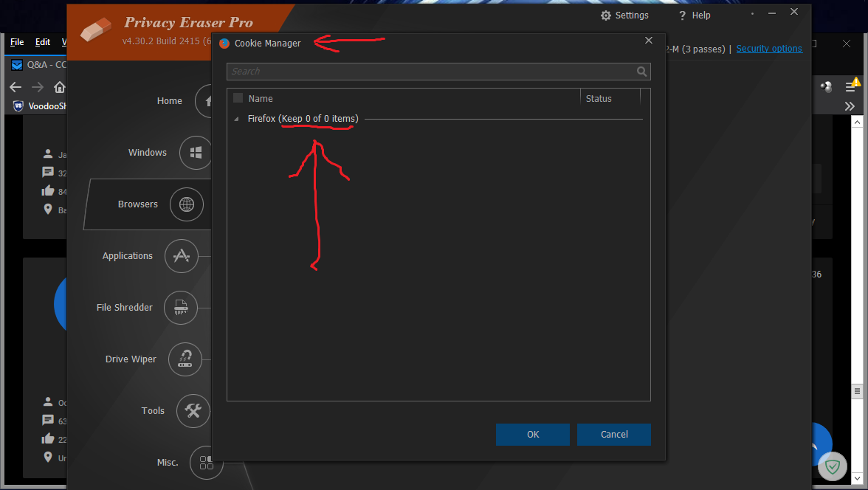
Task: Collapse the Firefox cookie group
Action: [236, 119]
